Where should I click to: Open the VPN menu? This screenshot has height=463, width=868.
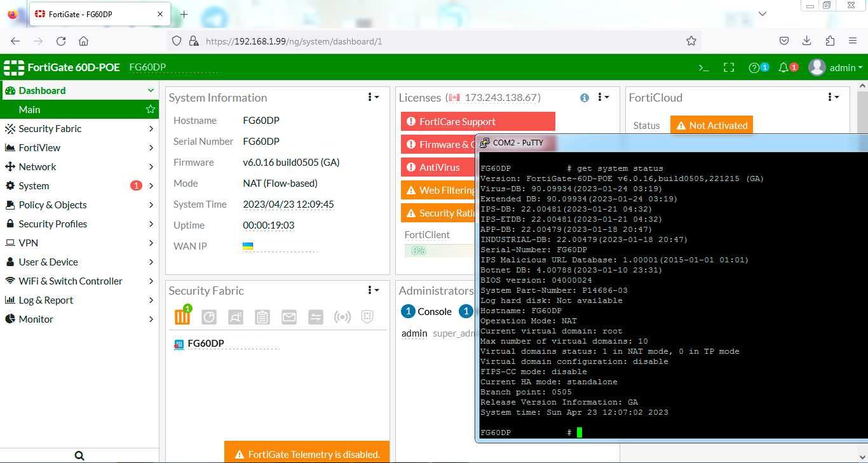coord(79,243)
